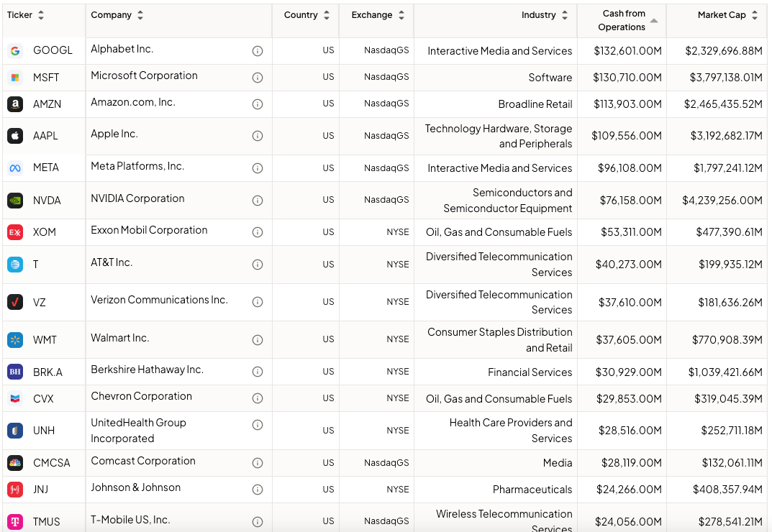
Task: Open the GOOGL ticker link
Action: click(x=53, y=51)
